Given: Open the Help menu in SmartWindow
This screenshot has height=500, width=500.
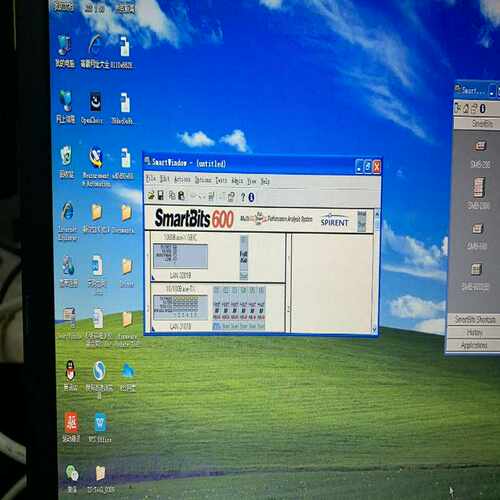Looking at the screenshot, I should click(265, 181).
